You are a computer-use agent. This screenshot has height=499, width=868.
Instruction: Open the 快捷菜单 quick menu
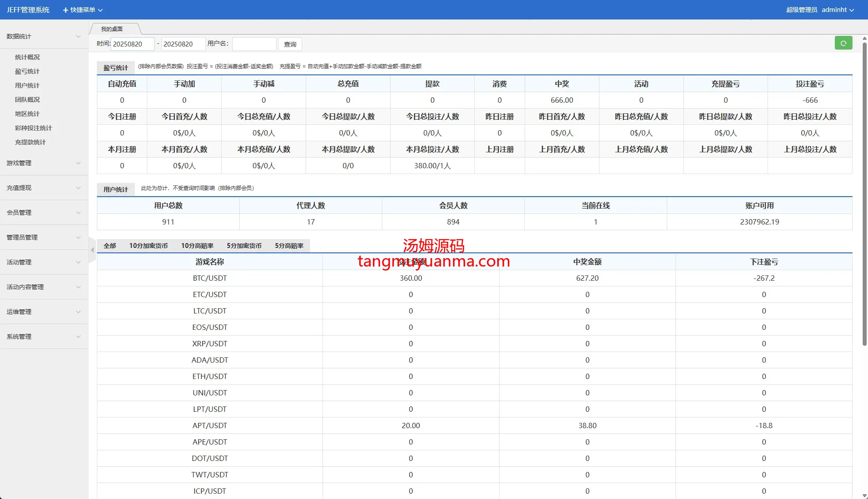click(x=83, y=10)
